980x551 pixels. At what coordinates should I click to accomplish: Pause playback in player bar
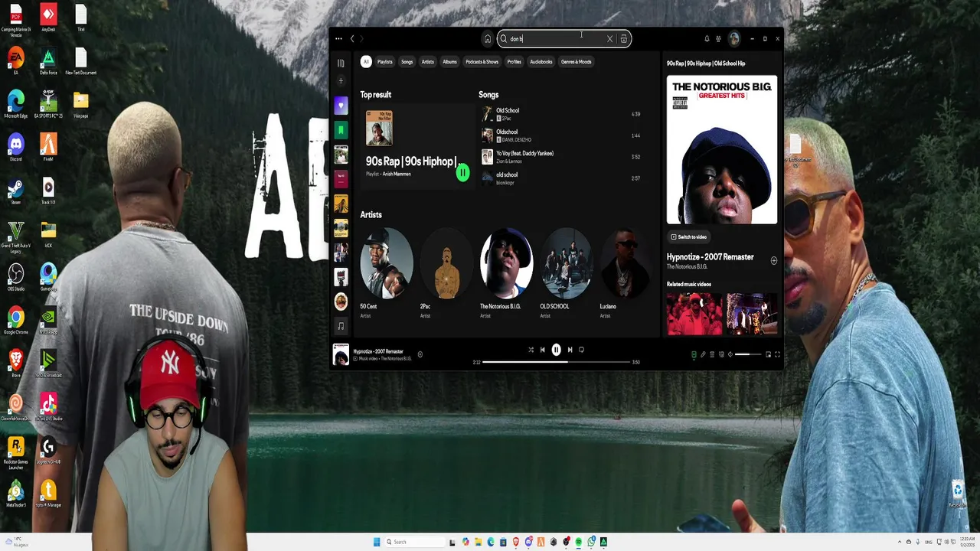[556, 350]
